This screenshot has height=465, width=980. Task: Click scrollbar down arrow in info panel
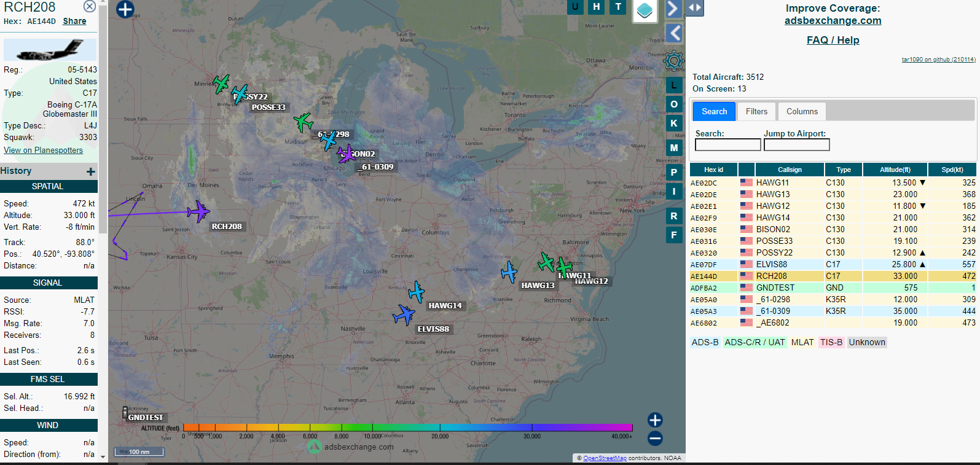point(103,457)
